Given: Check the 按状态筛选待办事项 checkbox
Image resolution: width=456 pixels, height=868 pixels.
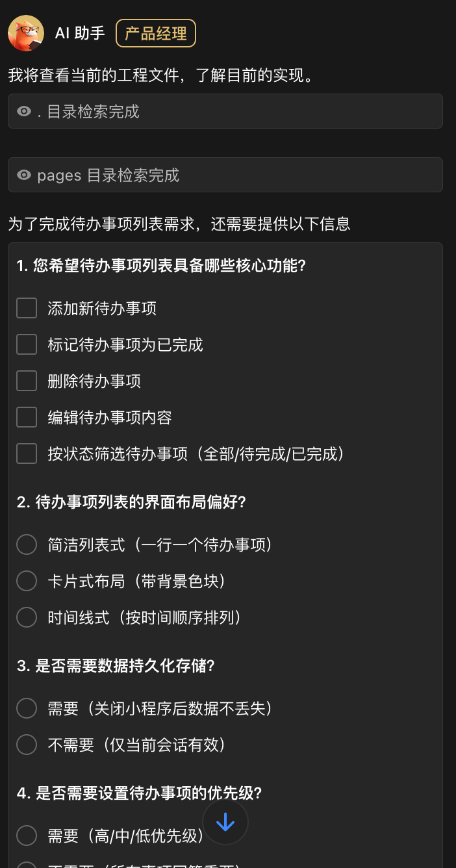Looking at the screenshot, I should 27,453.
